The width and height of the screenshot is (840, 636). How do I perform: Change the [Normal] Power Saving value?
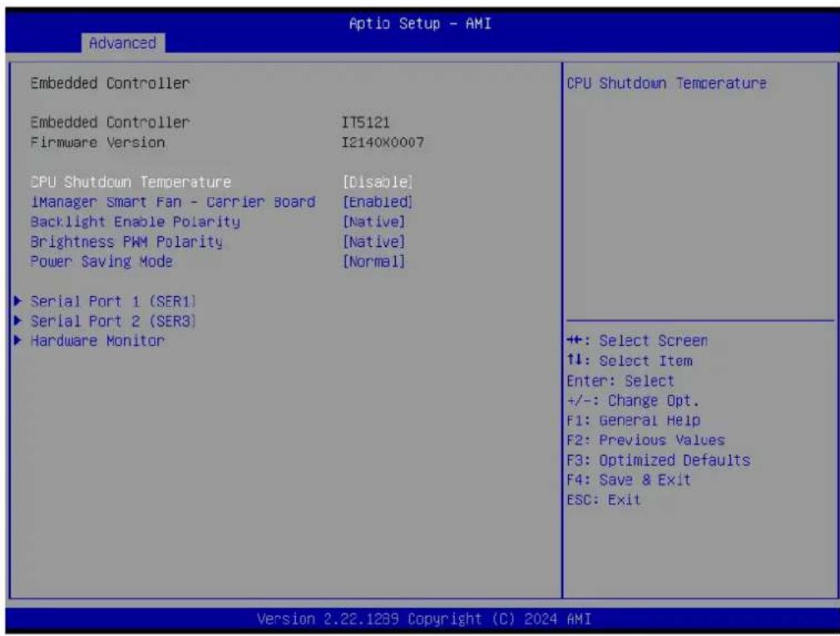pyautogui.click(x=374, y=262)
